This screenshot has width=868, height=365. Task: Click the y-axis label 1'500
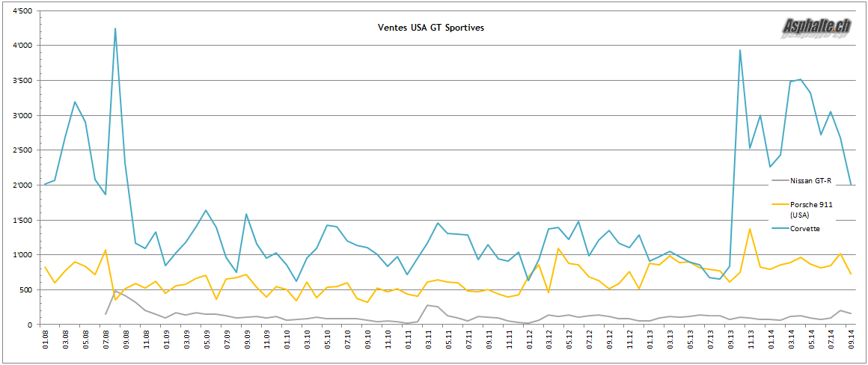click(x=24, y=220)
